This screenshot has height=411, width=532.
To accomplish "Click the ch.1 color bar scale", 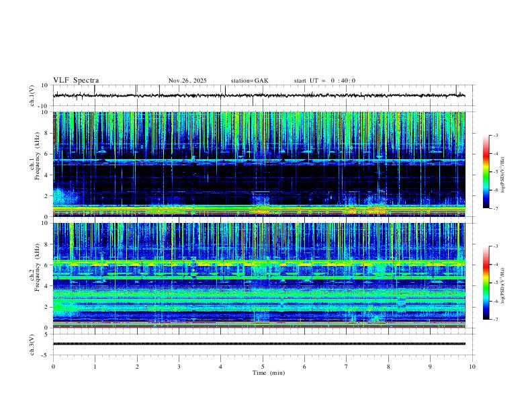I will (x=486, y=172).
